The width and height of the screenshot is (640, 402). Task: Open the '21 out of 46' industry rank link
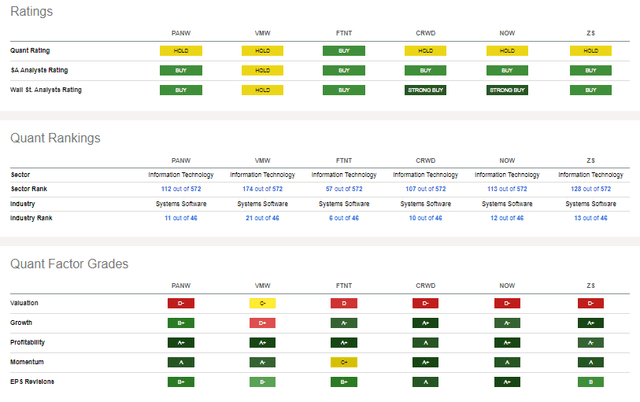(x=262, y=218)
